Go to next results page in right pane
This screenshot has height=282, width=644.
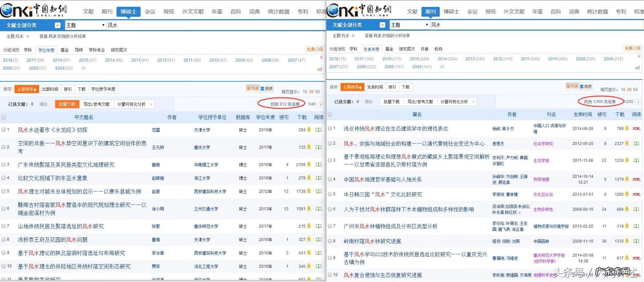coord(638,102)
